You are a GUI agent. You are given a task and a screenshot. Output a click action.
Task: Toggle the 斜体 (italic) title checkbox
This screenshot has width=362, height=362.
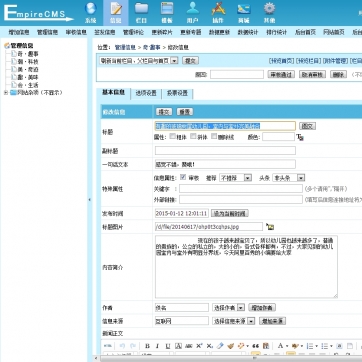[193, 136]
